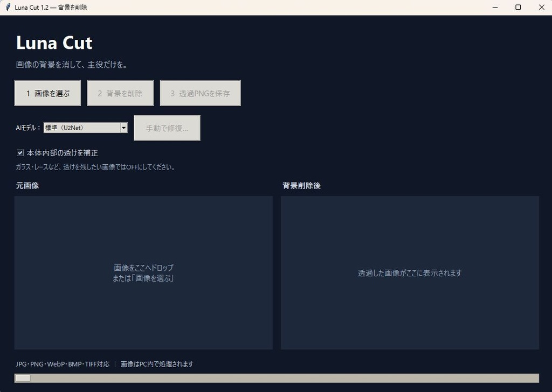552x392 pixels.
Task: Click the '透過した画像がここに表示されます' placeholder text
Action: pyautogui.click(x=410, y=273)
